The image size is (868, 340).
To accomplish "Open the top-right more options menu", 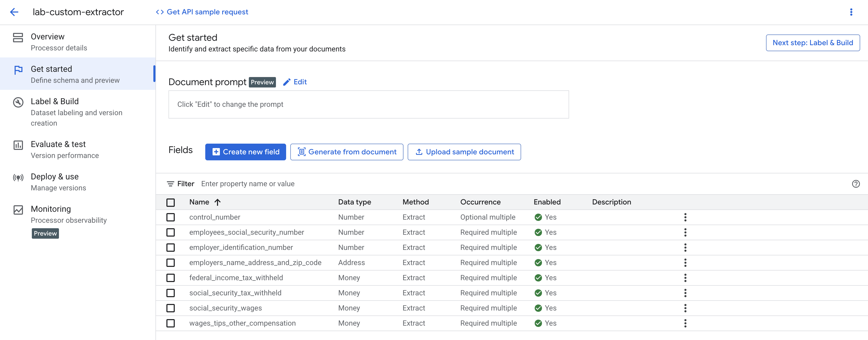I will (851, 12).
